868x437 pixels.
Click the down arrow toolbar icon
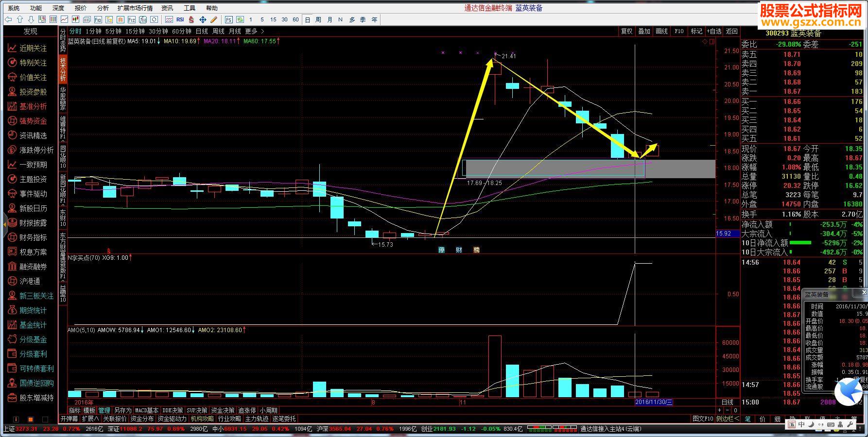[31, 19]
